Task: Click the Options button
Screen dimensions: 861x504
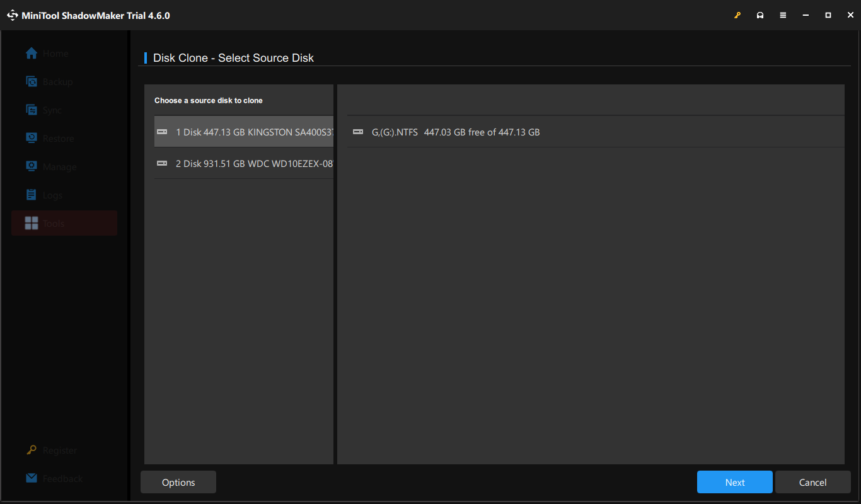Action: 178,482
